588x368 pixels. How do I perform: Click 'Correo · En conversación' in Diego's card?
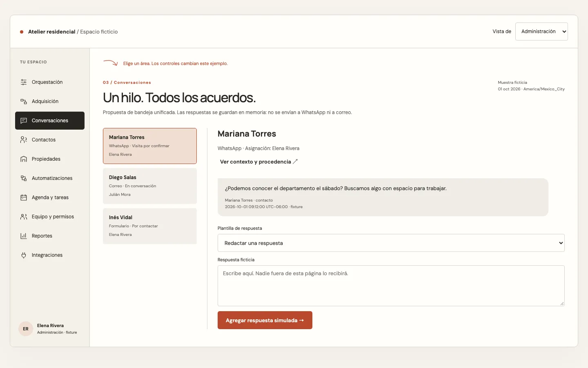[x=132, y=186]
